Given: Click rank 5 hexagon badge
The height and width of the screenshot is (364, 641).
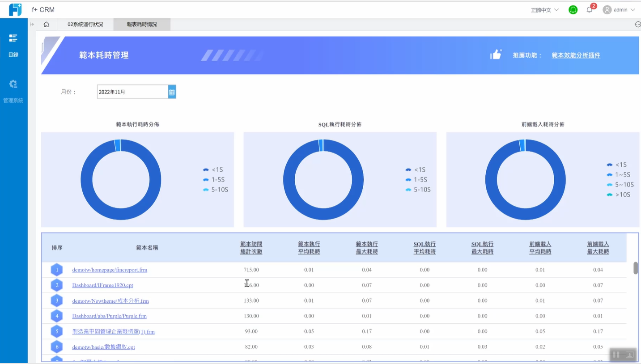Looking at the screenshot, I should click(57, 332).
